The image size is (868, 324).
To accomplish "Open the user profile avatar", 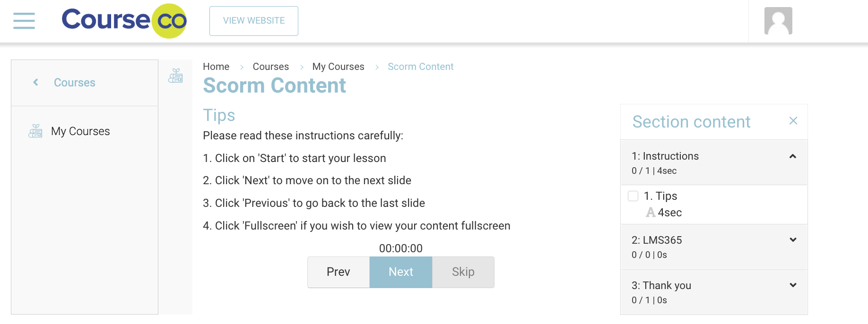I will tap(778, 21).
